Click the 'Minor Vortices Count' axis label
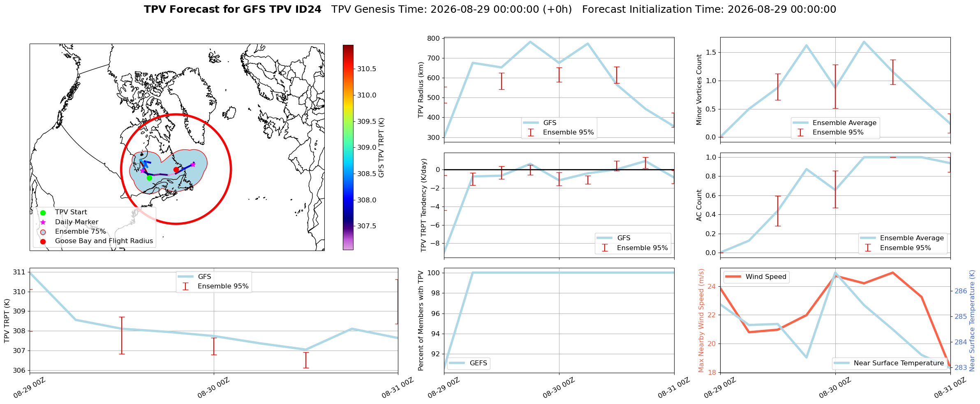Viewport: 980px width, 404px height. (x=699, y=90)
